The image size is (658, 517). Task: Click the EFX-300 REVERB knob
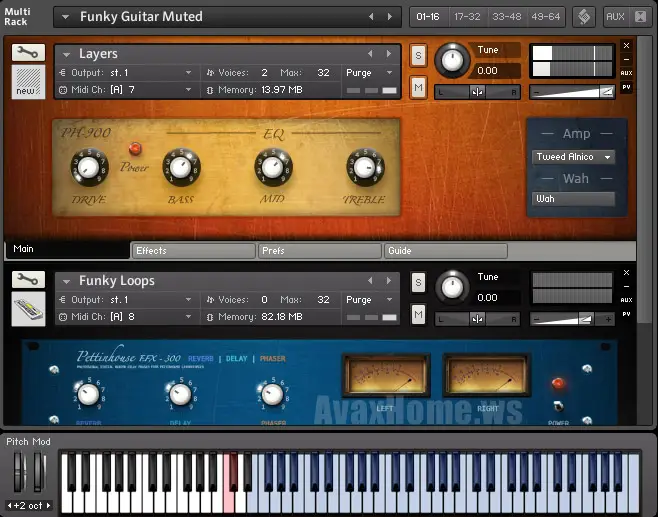(x=89, y=394)
